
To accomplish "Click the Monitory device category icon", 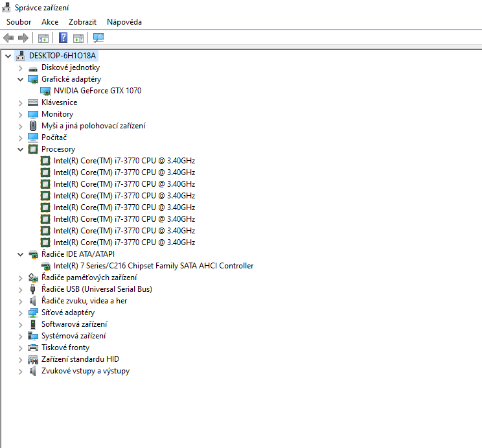I will (33, 114).
